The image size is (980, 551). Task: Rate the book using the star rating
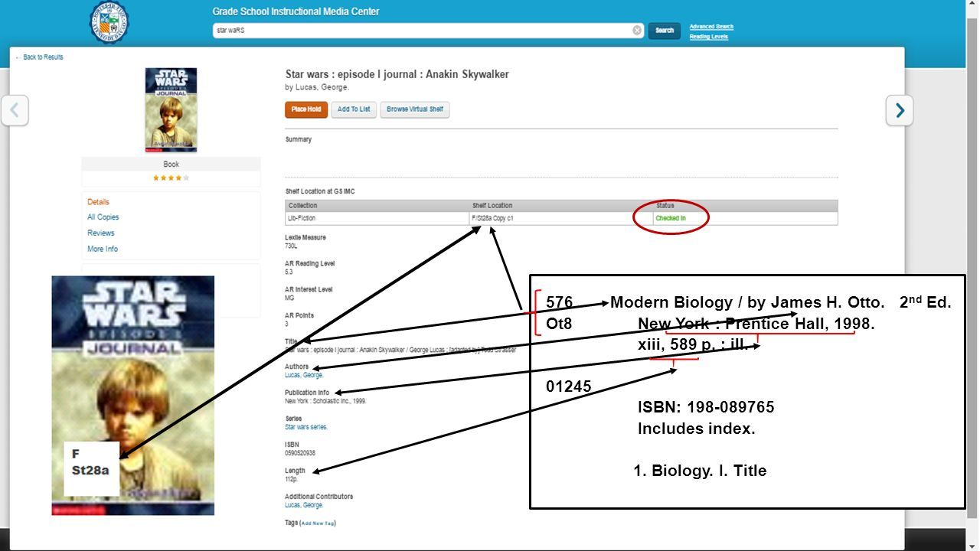(x=171, y=178)
